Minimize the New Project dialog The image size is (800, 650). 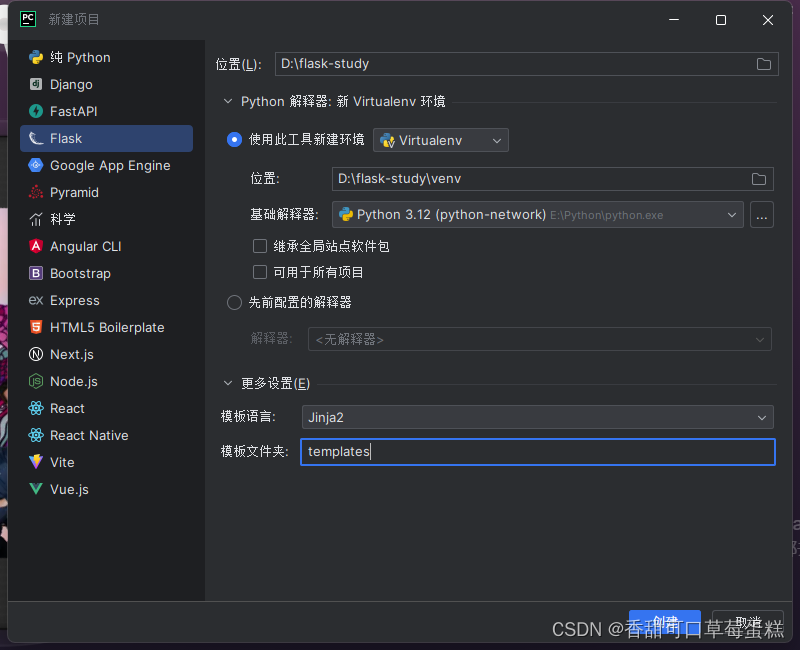[674, 20]
